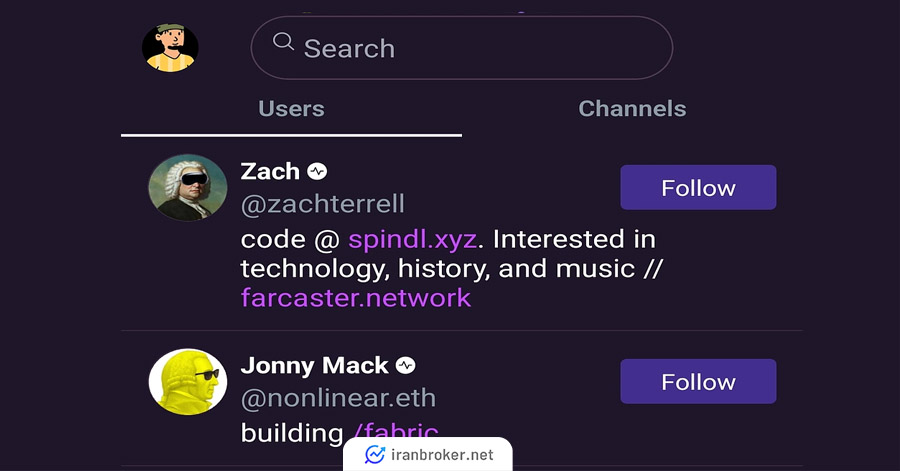Image resolution: width=900 pixels, height=471 pixels.
Task: Open Zach's profile picture
Action: point(188,188)
